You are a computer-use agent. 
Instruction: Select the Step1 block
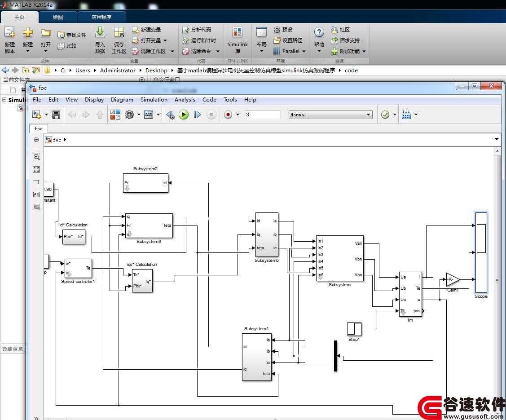click(354, 329)
